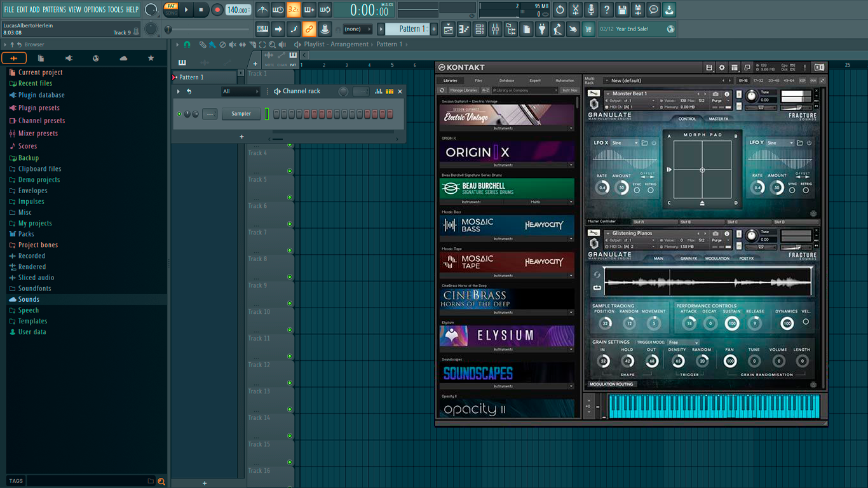Open the LFO X Sine waveform dropdown
Image resolution: width=868 pixels, height=488 pixels.
click(x=625, y=143)
